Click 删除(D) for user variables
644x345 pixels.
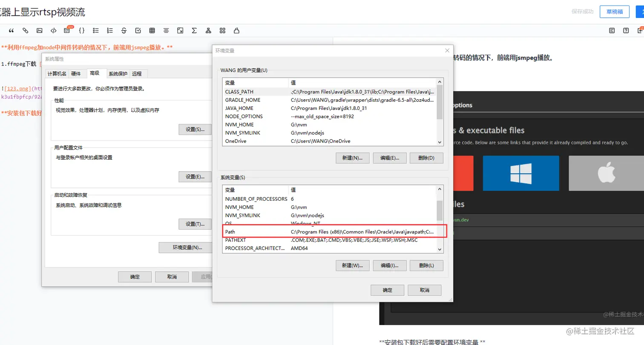click(426, 158)
